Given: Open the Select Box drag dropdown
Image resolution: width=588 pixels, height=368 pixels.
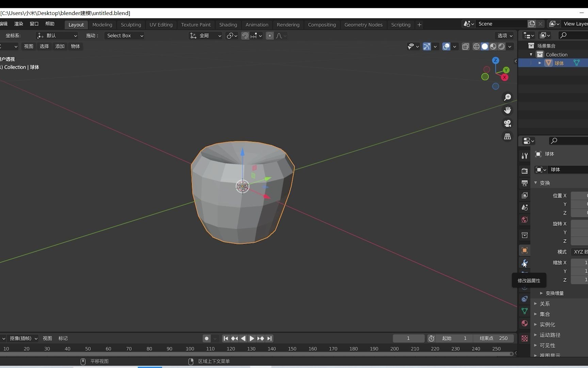Looking at the screenshot, I should pyautogui.click(x=124, y=35).
